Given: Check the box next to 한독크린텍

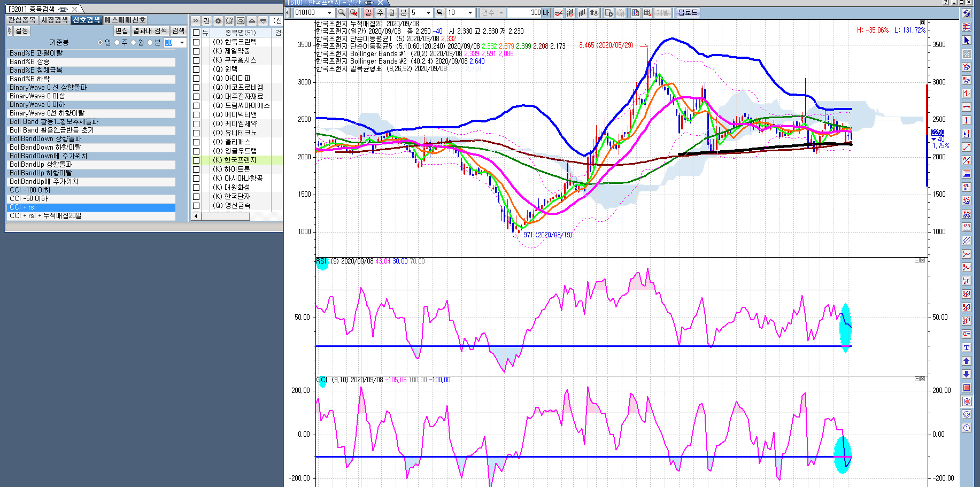Looking at the screenshot, I should tap(196, 42).
